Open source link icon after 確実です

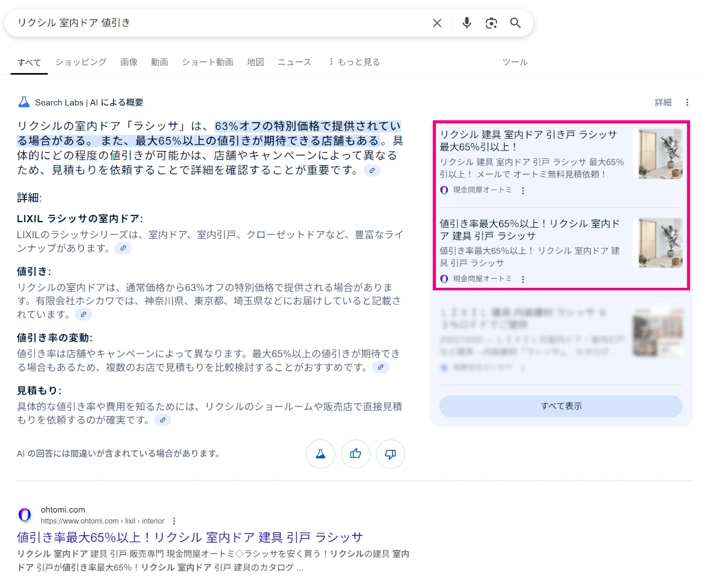click(x=163, y=420)
